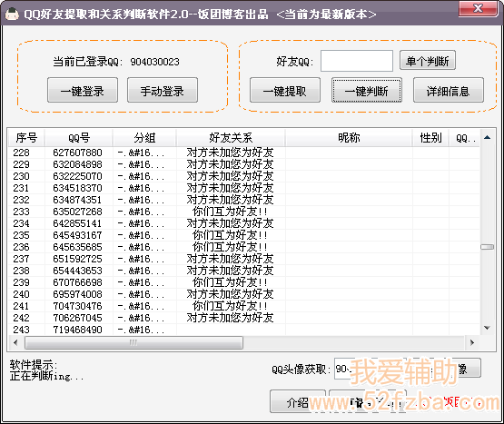Click the app icon in the title bar

click(x=12, y=15)
